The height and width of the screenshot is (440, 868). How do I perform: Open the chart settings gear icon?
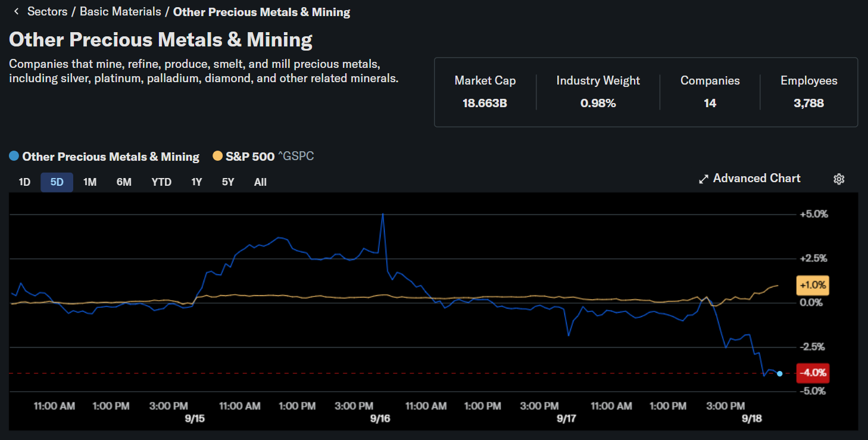click(839, 179)
